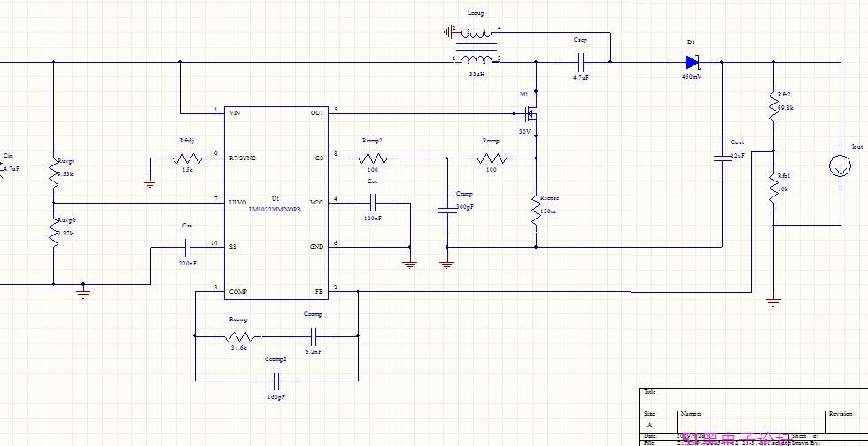Click the 2.37k Ruvpb value
The image size is (868, 446).
pyautogui.click(x=66, y=233)
